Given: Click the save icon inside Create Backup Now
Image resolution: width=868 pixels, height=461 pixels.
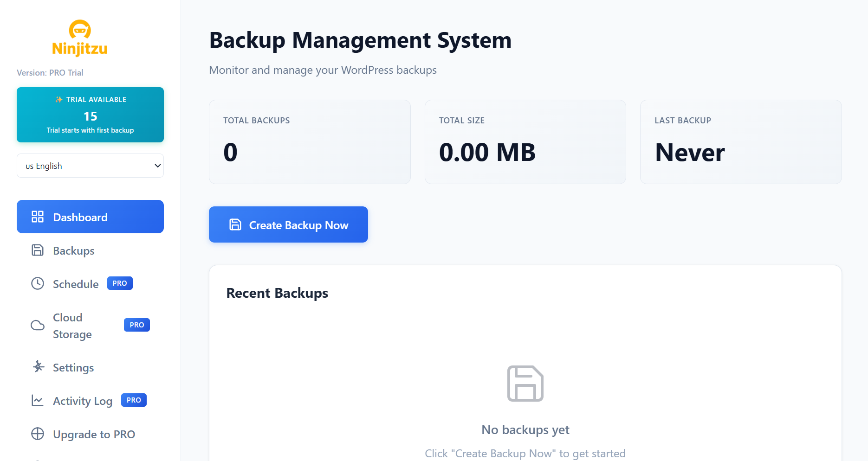Looking at the screenshot, I should point(235,224).
